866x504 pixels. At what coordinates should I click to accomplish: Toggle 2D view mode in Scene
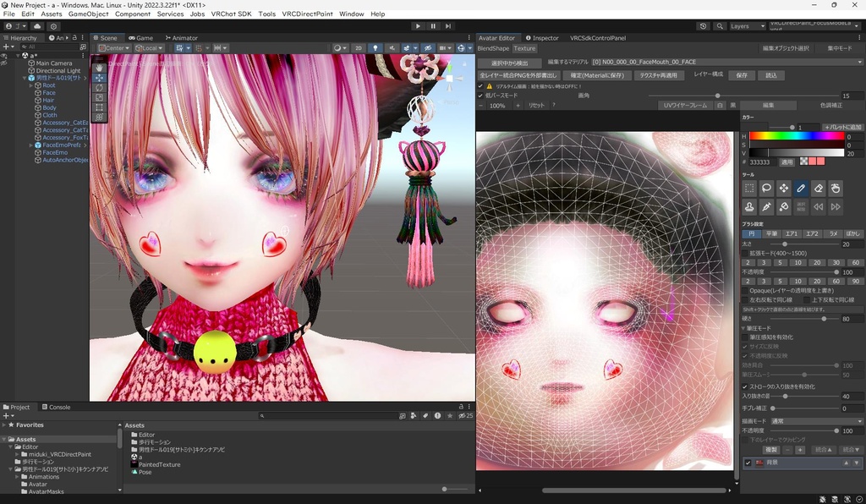click(x=359, y=48)
